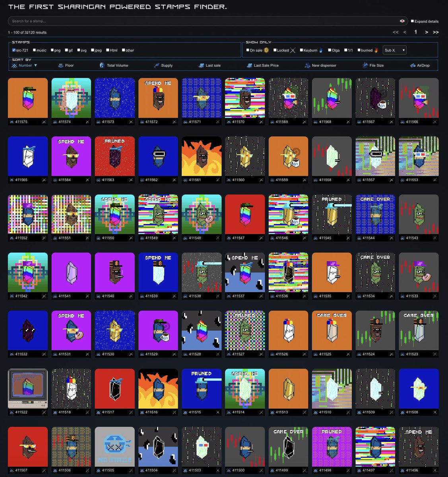Screen dimensions: 448x477
Task: Click the small stamp icon beside 411574
Action: tap(55, 122)
